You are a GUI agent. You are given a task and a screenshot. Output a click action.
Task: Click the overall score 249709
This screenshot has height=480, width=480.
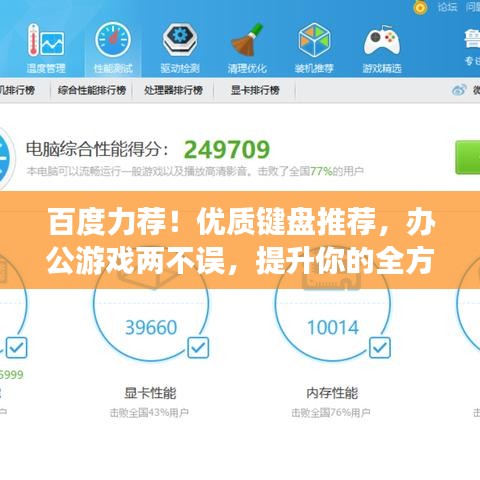(227, 149)
